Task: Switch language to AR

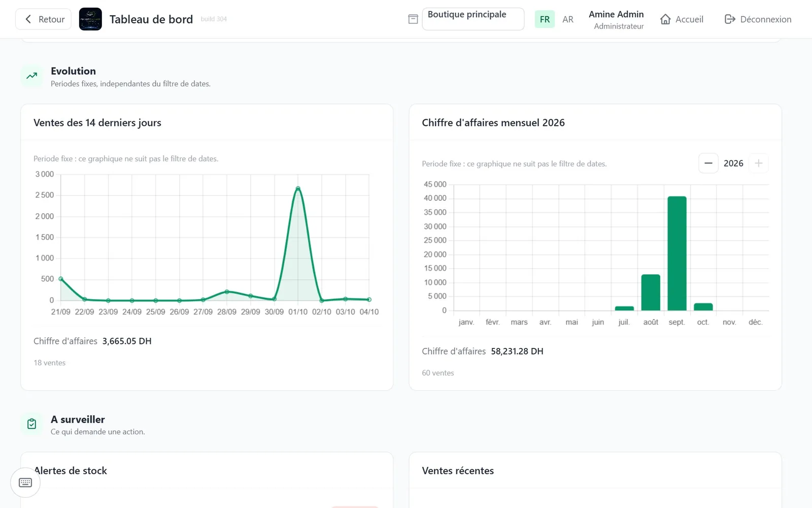Action: pyautogui.click(x=568, y=19)
